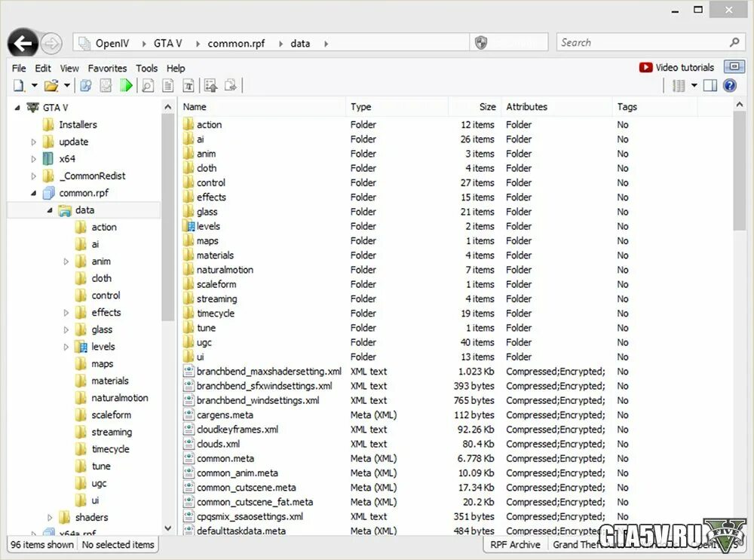Click the file list scroll up arrow
Image resolution: width=754 pixels, height=560 pixels.
[x=740, y=104]
